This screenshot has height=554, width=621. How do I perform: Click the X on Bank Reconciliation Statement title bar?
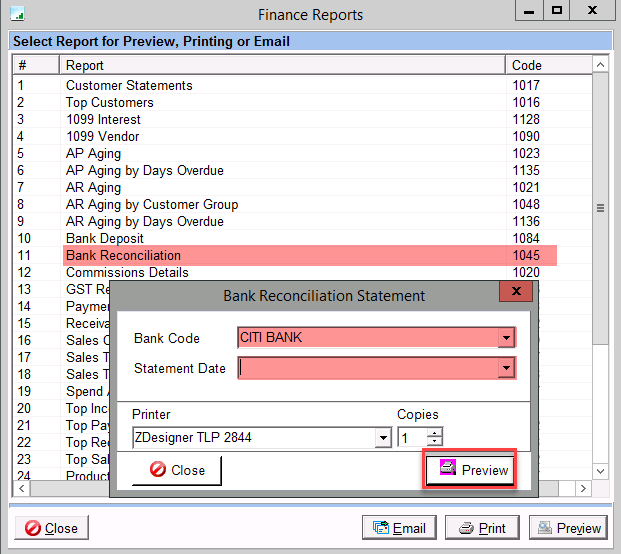(516, 294)
